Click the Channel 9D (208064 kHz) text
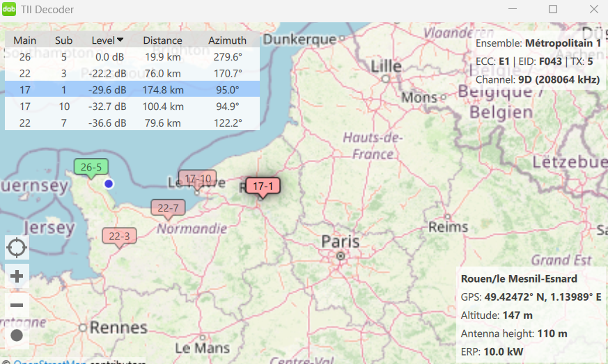This screenshot has height=364, width=608. (538, 79)
